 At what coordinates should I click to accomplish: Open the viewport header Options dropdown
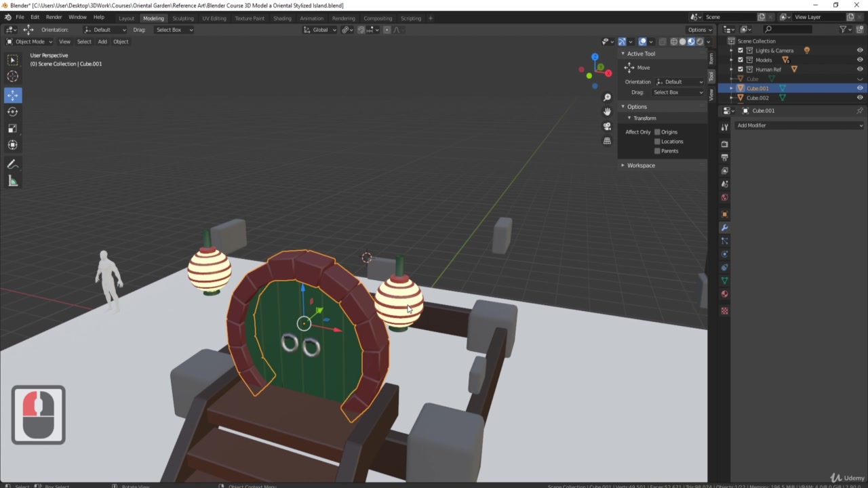(700, 30)
